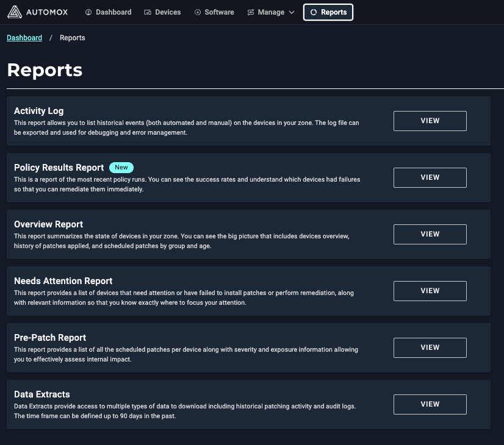View the Activity Log report
504x445 pixels.
click(x=430, y=121)
